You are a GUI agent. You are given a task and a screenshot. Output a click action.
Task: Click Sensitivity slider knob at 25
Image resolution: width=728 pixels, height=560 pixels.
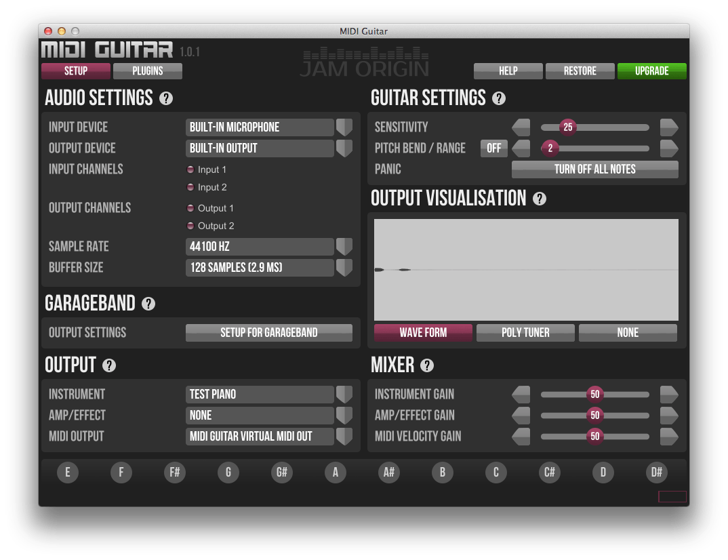568,127
